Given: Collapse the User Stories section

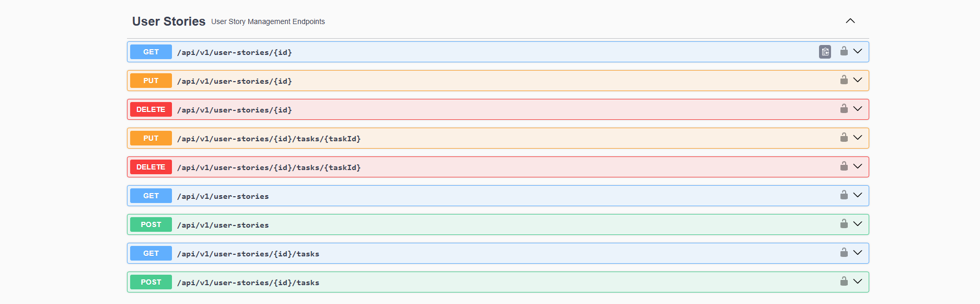Looking at the screenshot, I should coord(850,21).
